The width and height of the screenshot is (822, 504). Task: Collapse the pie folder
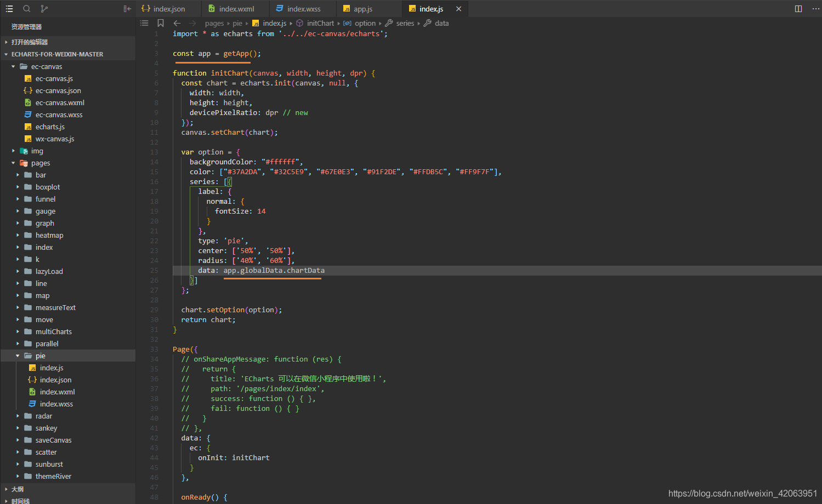coord(68,356)
